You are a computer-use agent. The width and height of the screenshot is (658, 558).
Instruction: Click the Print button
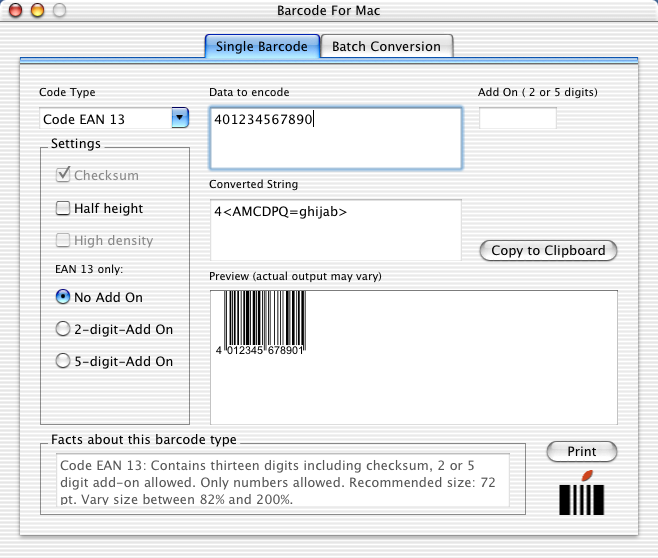click(x=582, y=451)
